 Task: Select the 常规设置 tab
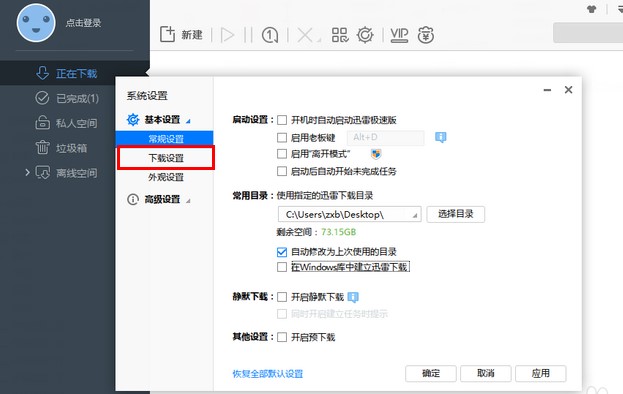pos(165,139)
